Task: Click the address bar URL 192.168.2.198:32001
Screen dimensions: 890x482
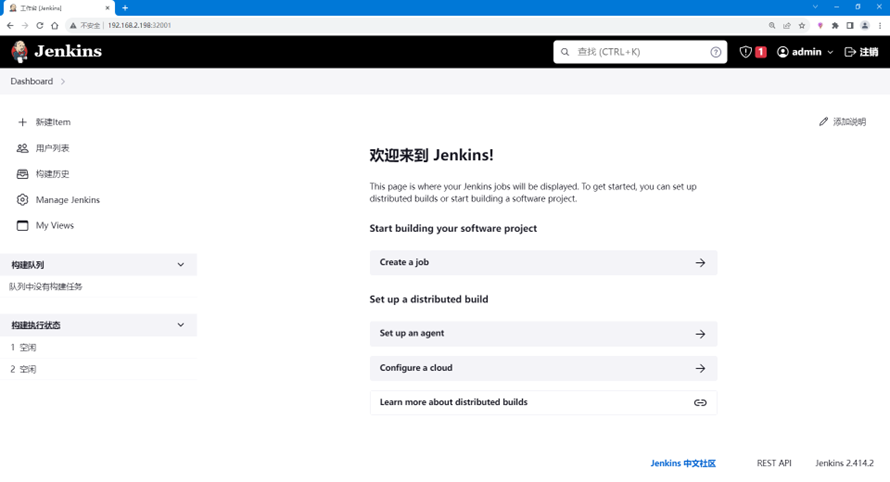Action: 139,26
